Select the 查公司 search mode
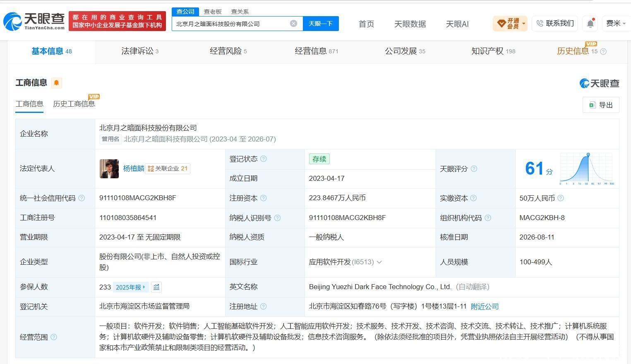This screenshot has height=364, width=631. [x=185, y=12]
